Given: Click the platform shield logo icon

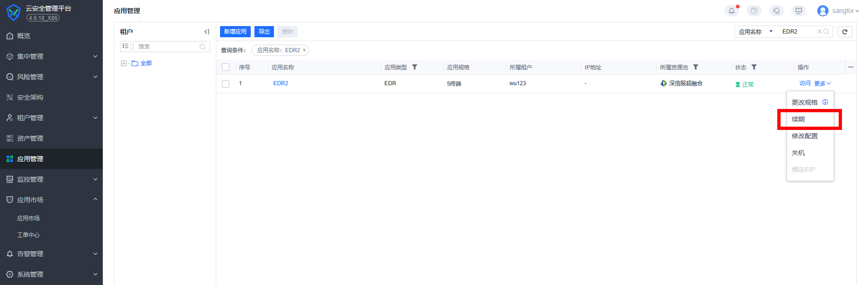Looking at the screenshot, I should click(13, 13).
